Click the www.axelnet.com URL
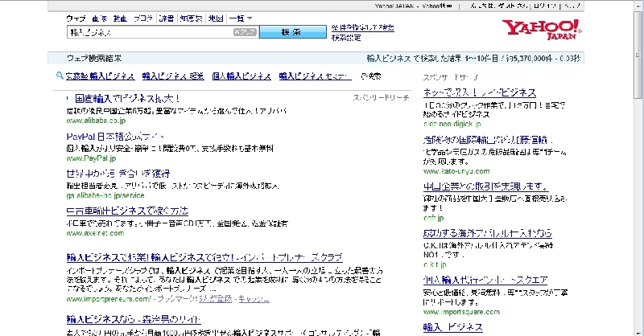Image resolution: width=644 pixels, height=336 pixels. click(x=95, y=233)
